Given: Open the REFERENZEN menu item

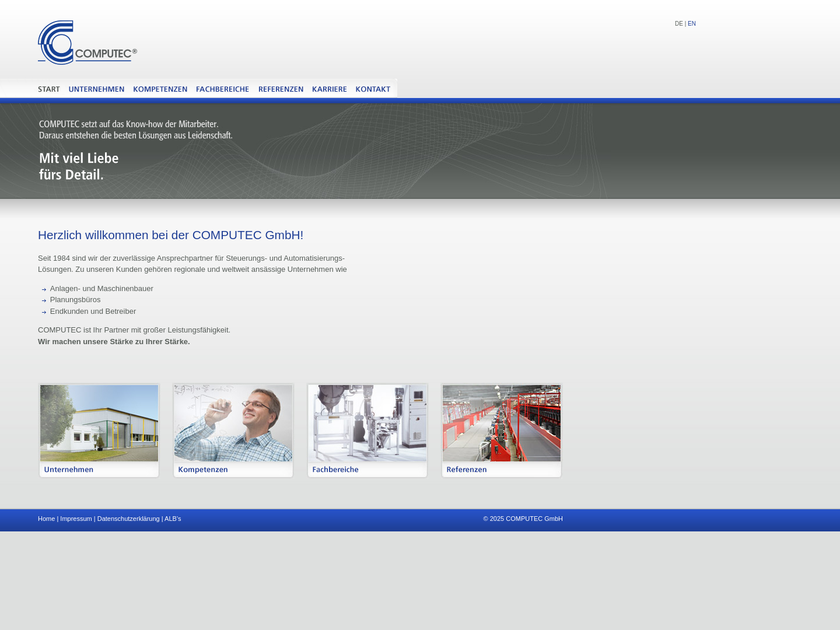Looking at the screenshot, I should coord(281,89).
